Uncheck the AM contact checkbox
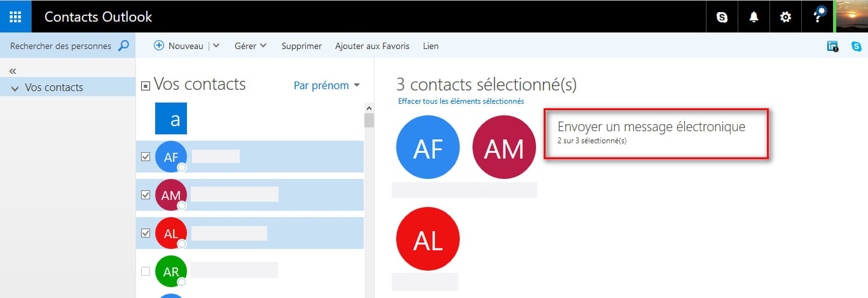 pyautogui.click(x=146, y=195)
